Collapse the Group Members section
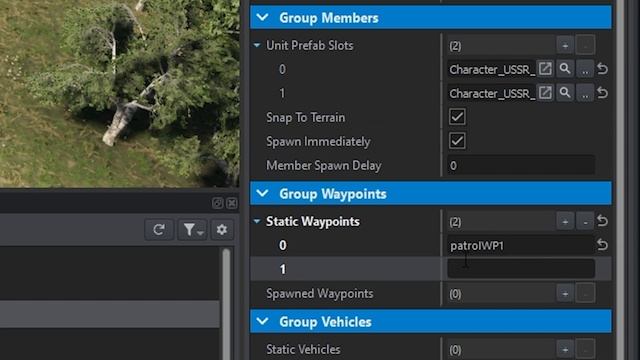 262,18
